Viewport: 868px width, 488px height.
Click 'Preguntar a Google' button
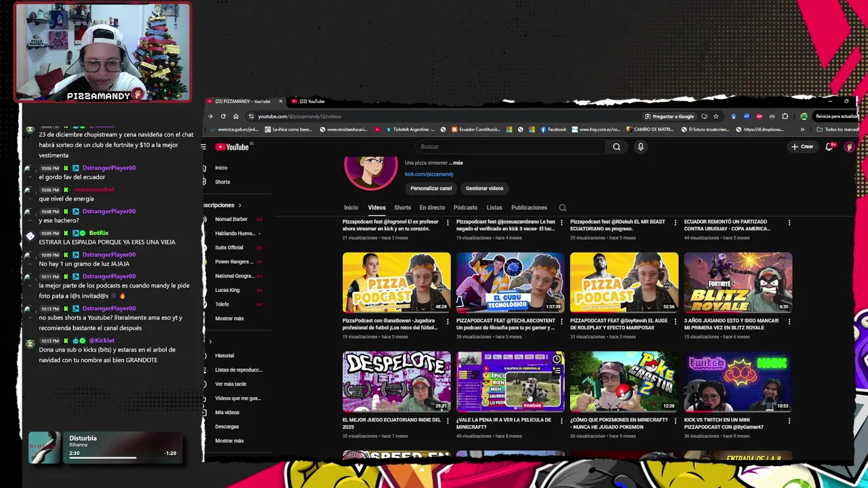tap(669, 117)
